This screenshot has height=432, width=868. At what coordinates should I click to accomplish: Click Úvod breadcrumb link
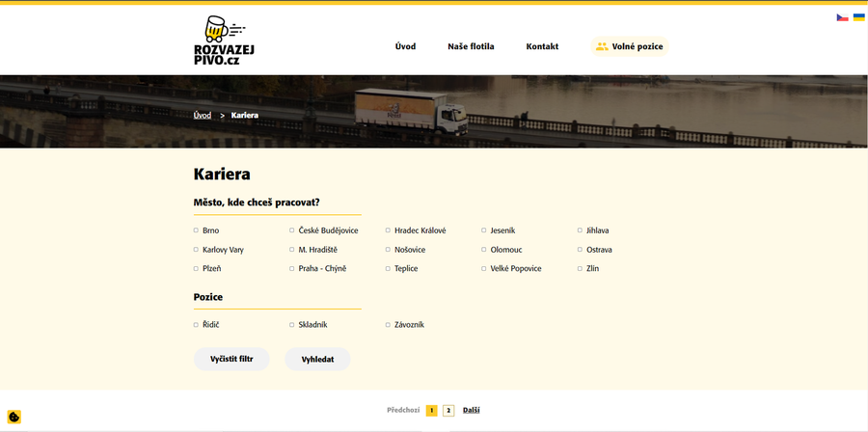[203, 116]
